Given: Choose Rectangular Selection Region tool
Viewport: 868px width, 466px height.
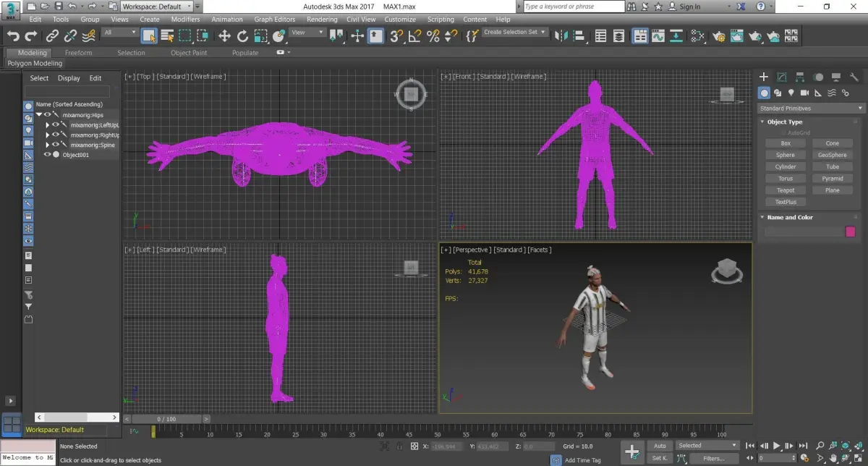Looking at the screenshot, I should point(185,35).
